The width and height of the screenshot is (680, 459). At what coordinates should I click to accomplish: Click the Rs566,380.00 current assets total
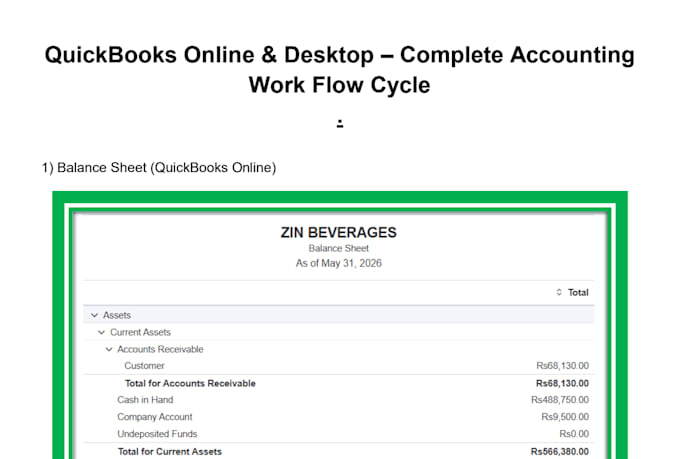560,452
